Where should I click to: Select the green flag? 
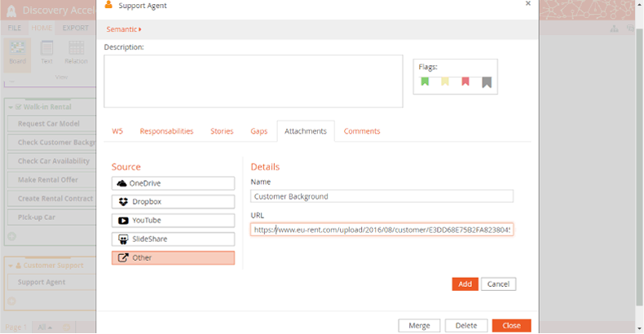(x=425, y=81)
